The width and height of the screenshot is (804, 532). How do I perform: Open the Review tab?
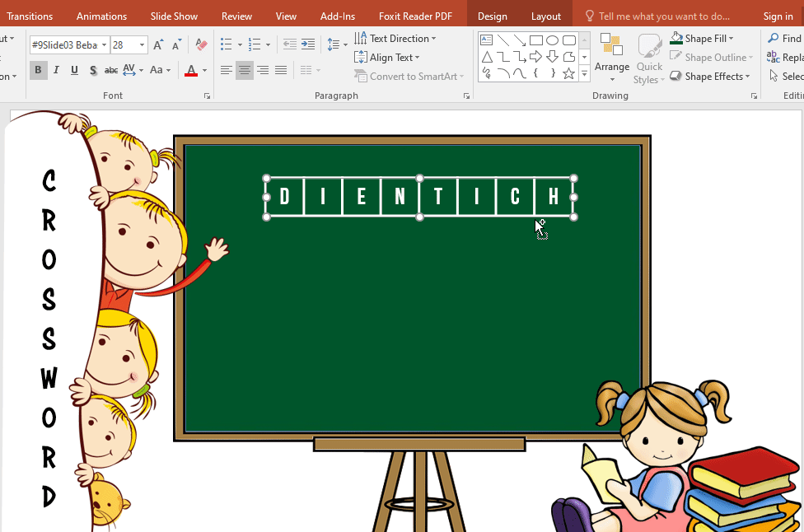tap(236, 16)
